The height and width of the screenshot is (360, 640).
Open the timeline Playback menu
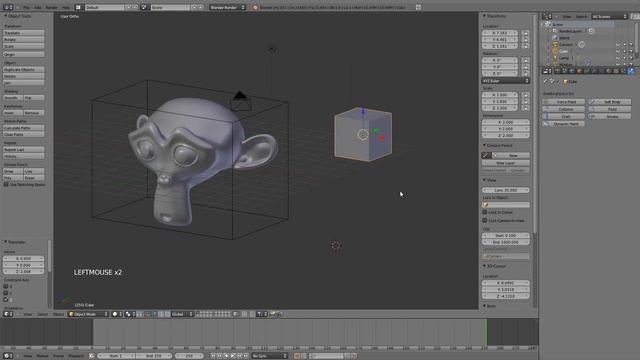coord(76,356)
